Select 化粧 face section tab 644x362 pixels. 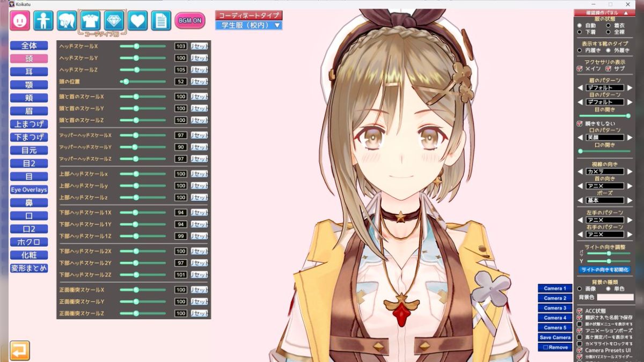point(29,255)
